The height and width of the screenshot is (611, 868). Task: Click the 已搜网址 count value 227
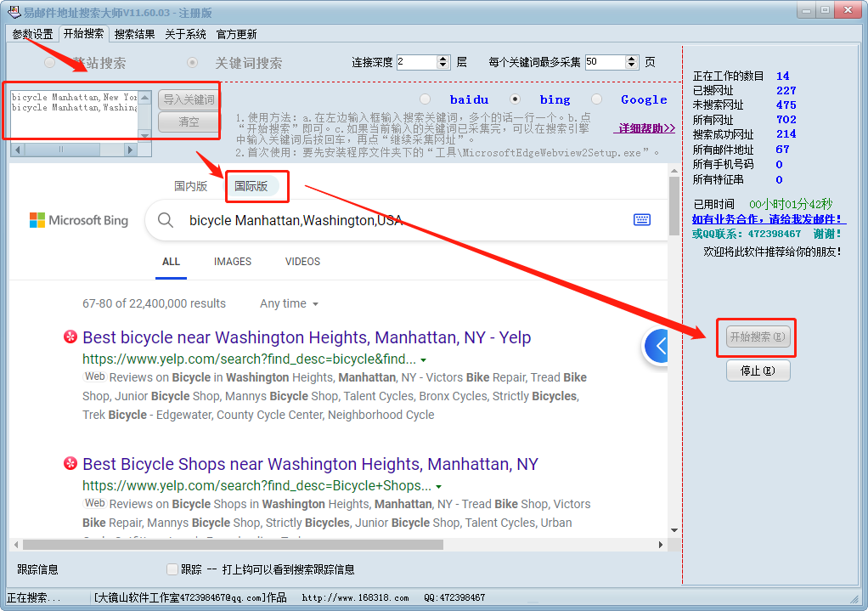[786, 90]
